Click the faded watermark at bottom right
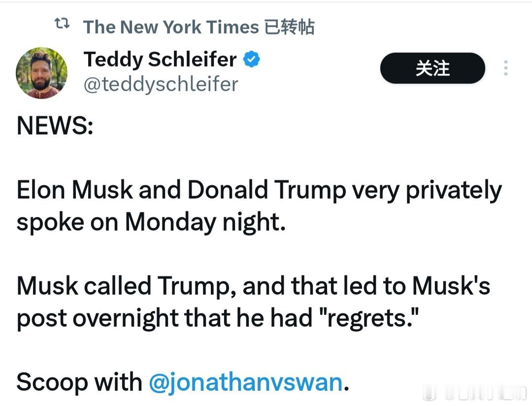532x406 pixels. (x=477, y=393)
